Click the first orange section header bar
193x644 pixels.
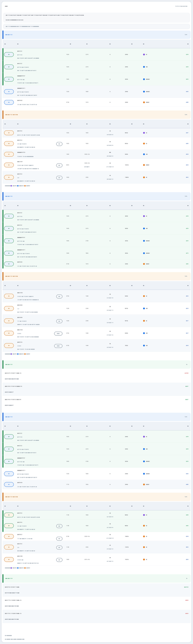[96, 115]
